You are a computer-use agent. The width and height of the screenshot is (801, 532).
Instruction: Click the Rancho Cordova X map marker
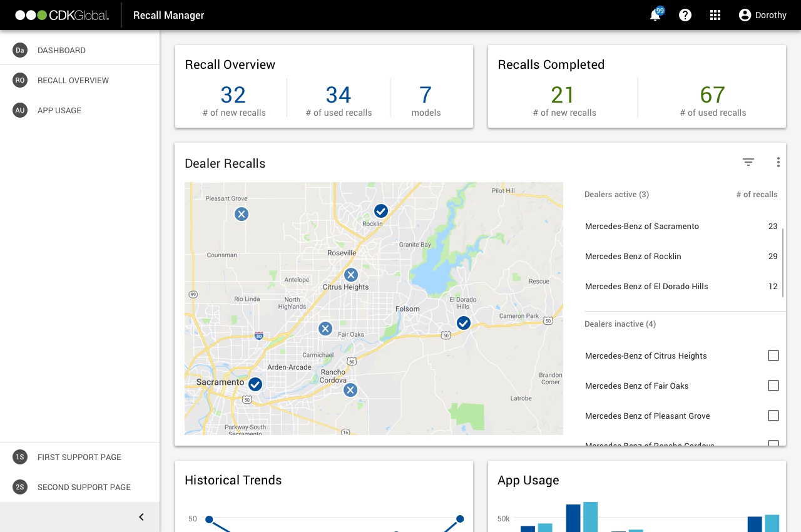(350, 390)
